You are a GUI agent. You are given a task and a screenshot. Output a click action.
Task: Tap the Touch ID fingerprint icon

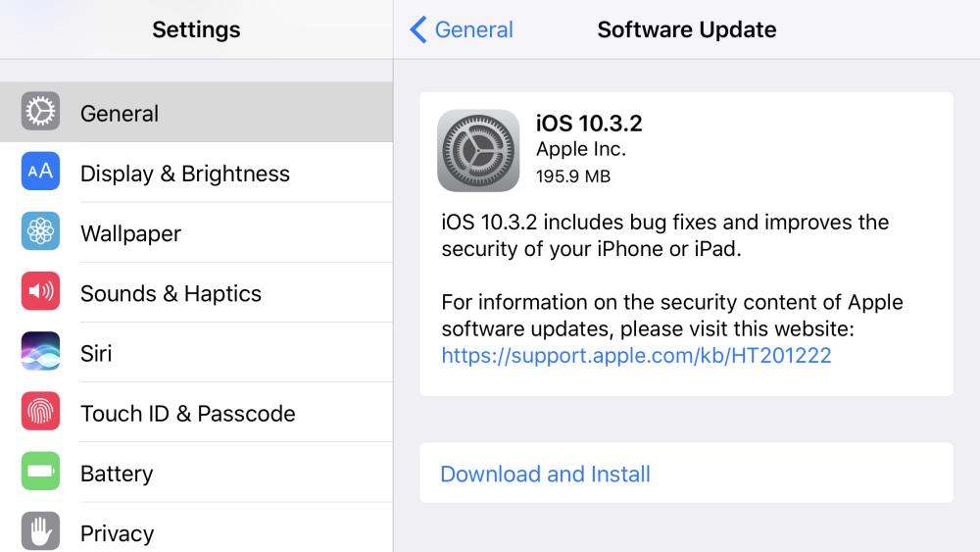coord(40,412)
